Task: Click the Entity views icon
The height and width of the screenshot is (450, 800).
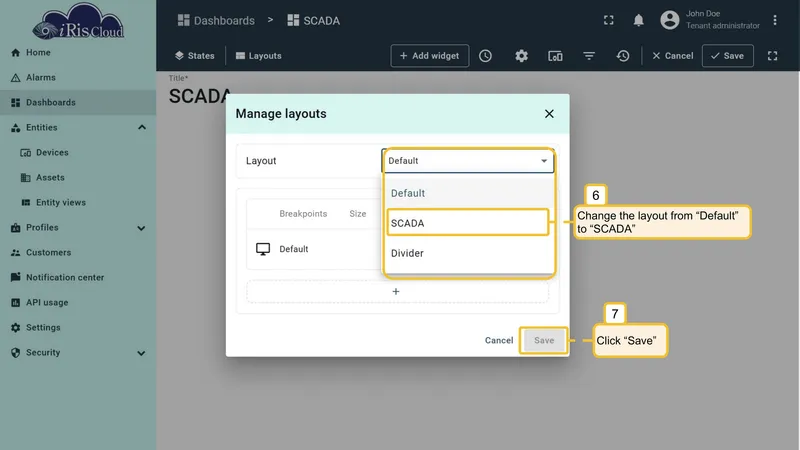Action: point(26,203)
